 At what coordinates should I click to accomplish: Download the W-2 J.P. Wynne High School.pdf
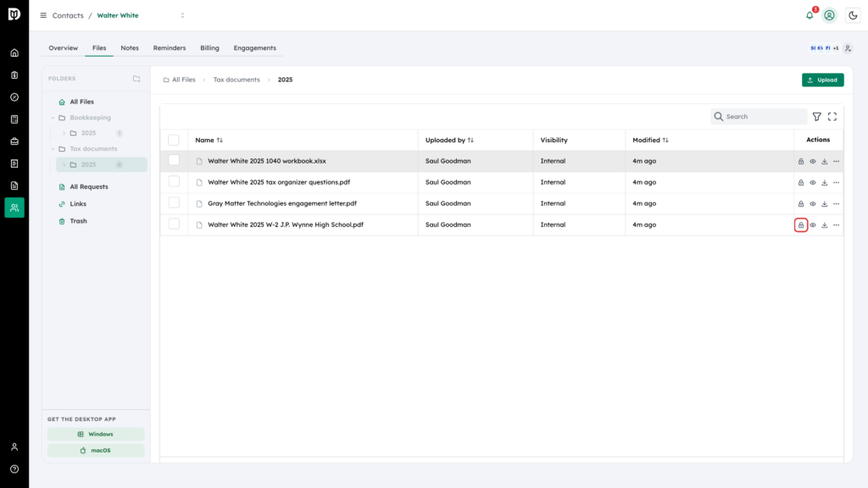[825, 225]
